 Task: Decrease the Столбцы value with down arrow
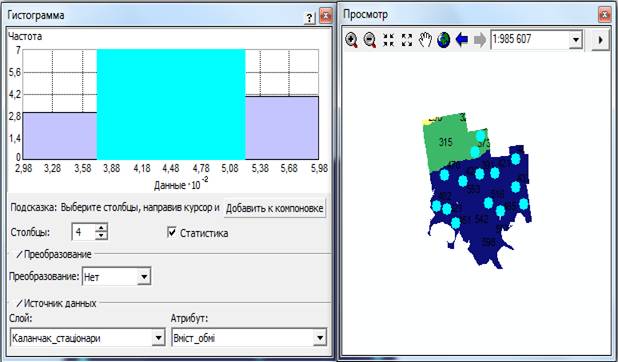point(101,235)
